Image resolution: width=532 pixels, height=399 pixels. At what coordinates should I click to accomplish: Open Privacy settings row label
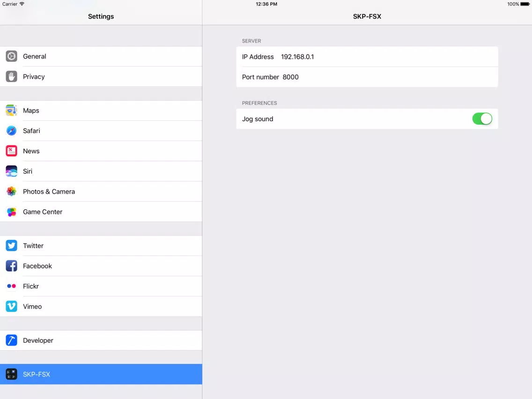click(34, 77)
